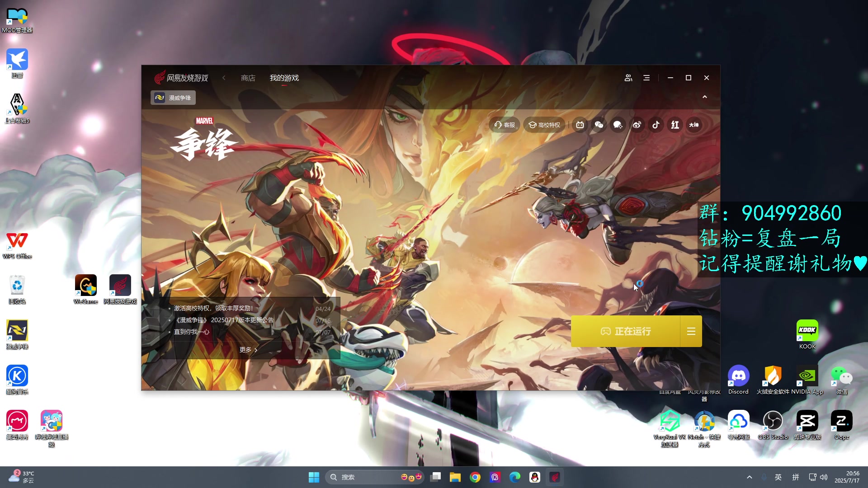Open 微信 desktop shortcut
The height and width of the screenshot is (488, 868).
tap(842, 380)
